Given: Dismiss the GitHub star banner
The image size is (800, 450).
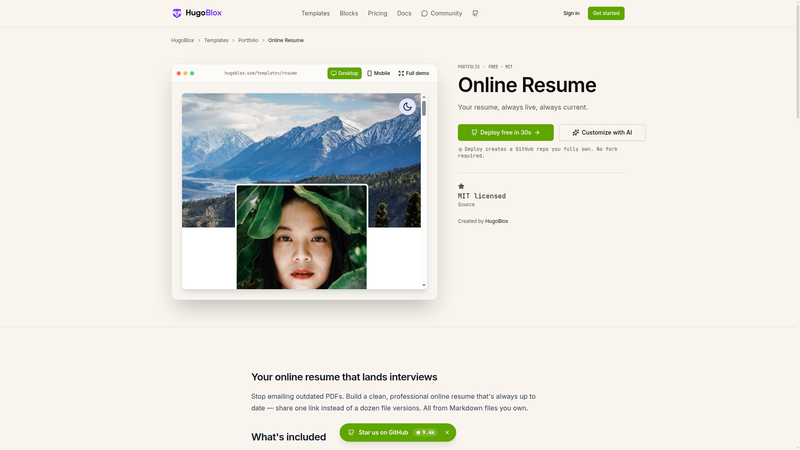Looking at the screenshot, I should (x=447, y=433).
